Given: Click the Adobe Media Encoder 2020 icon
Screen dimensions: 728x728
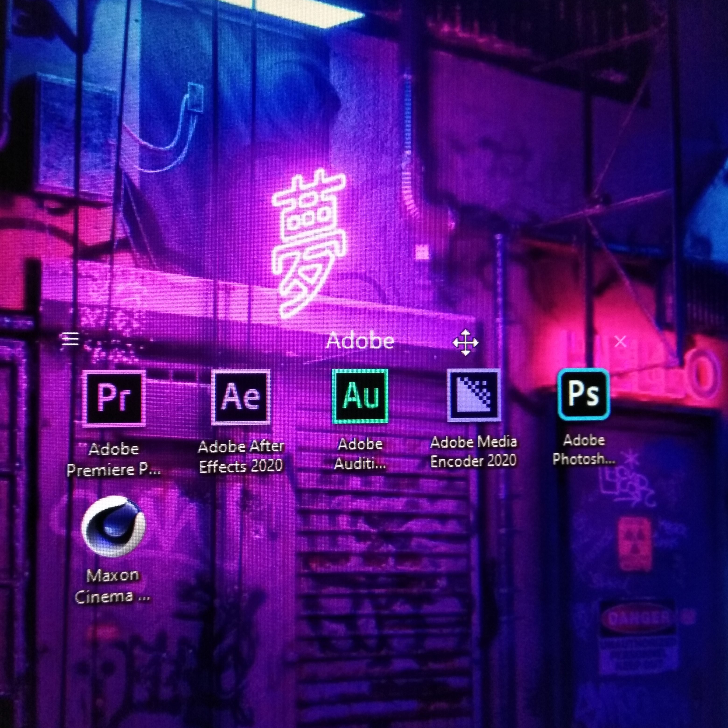Looking at the screenshot, I should pyautogui.click(x=474, y=395).
